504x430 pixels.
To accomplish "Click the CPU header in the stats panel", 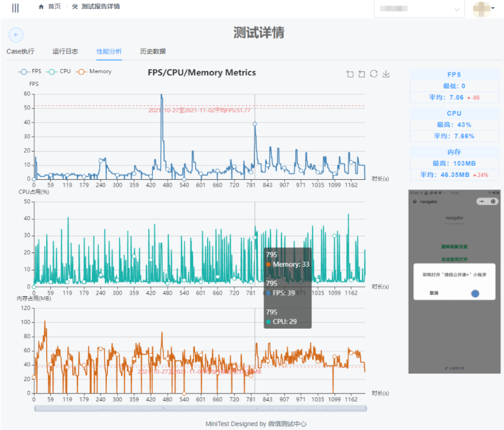I will (x=454, y=113).
